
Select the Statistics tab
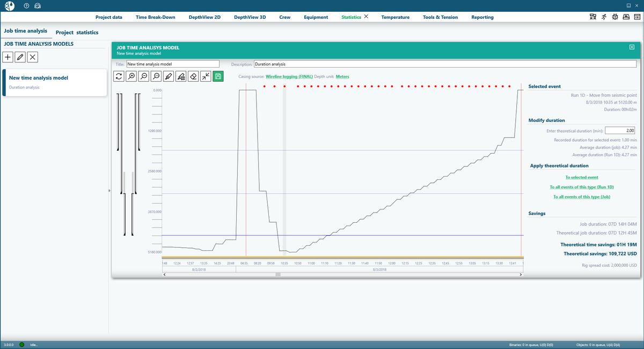point(351,17)
